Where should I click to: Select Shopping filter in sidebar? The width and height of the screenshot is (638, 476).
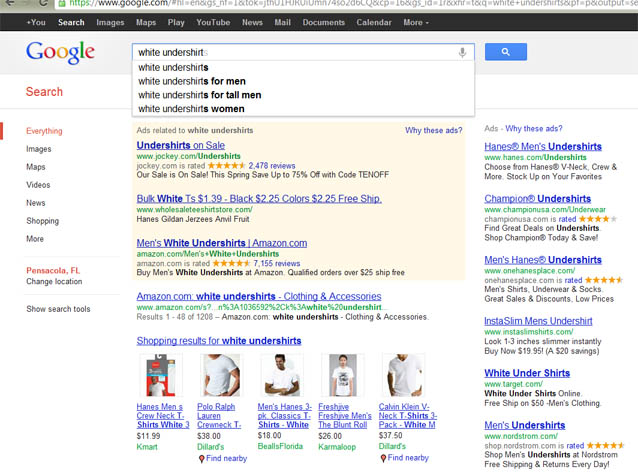coord(42,221)
